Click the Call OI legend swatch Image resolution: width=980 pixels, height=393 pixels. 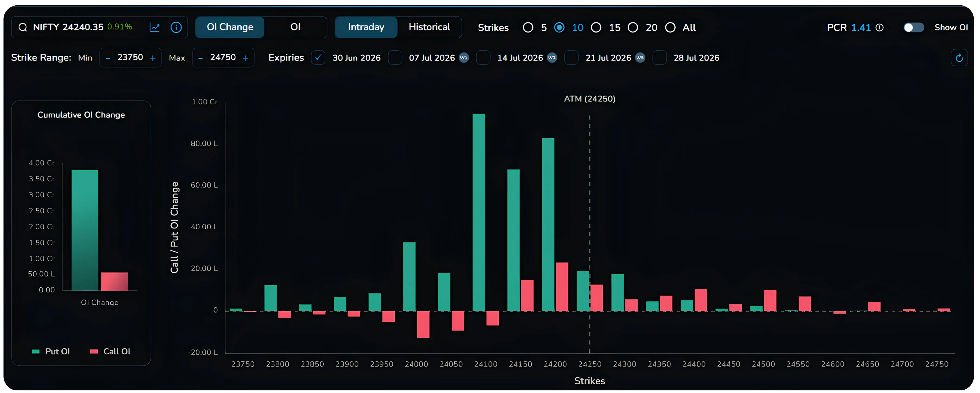[94, 351]
